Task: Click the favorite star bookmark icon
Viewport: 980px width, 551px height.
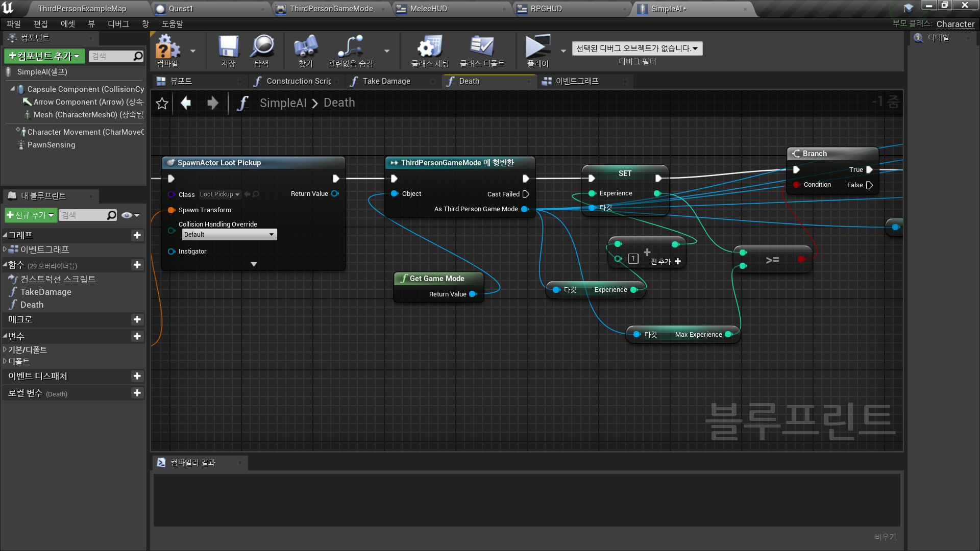Action: pos(162,104)
